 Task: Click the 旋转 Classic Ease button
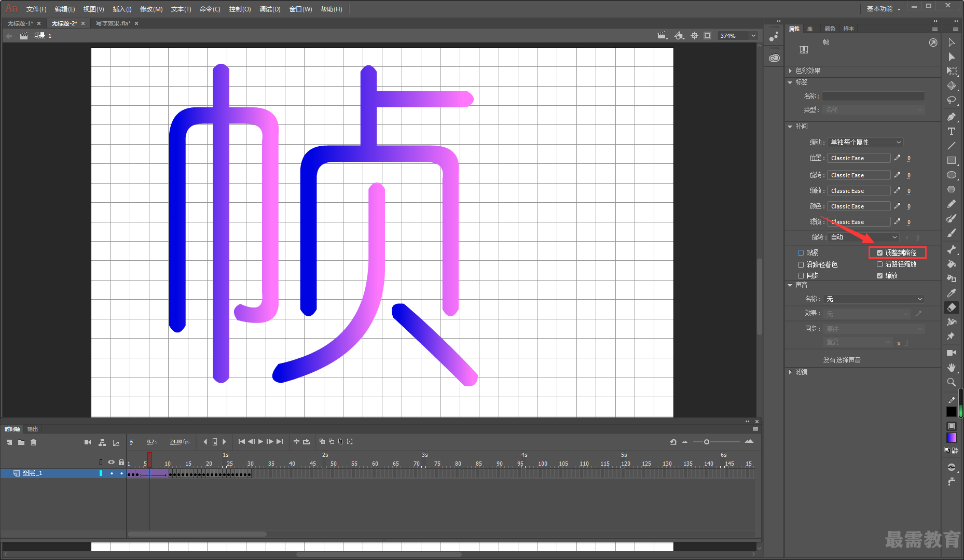tap(859, 175)
